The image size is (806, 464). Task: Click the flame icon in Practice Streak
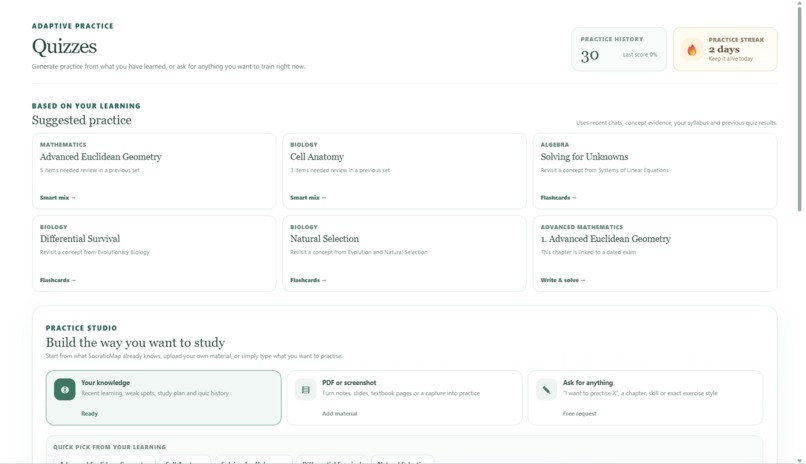click(x=692, y=50)
